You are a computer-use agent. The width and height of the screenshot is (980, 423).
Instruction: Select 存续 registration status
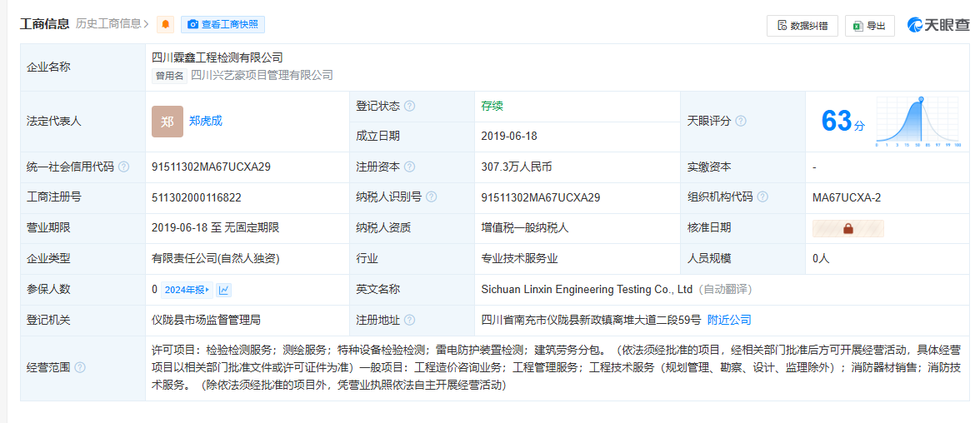click(x=492, y=107)
